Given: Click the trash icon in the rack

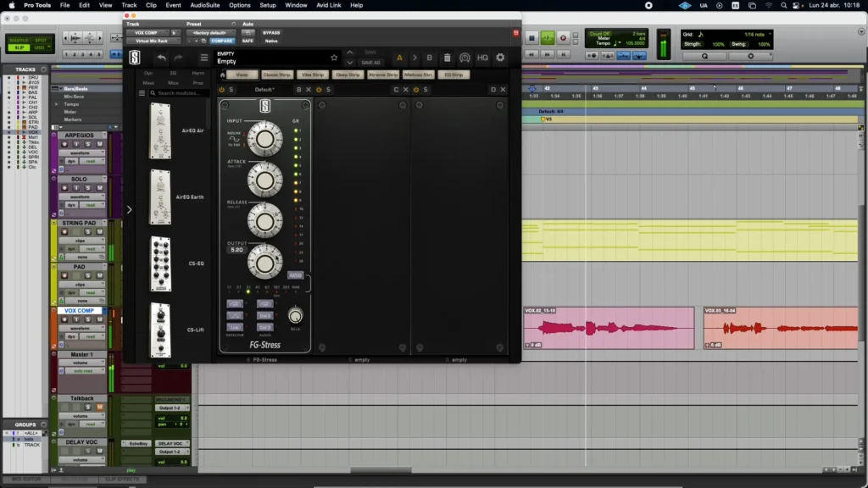Looking at the screenshot, I should pyautogui.click(x=448, y=58).
